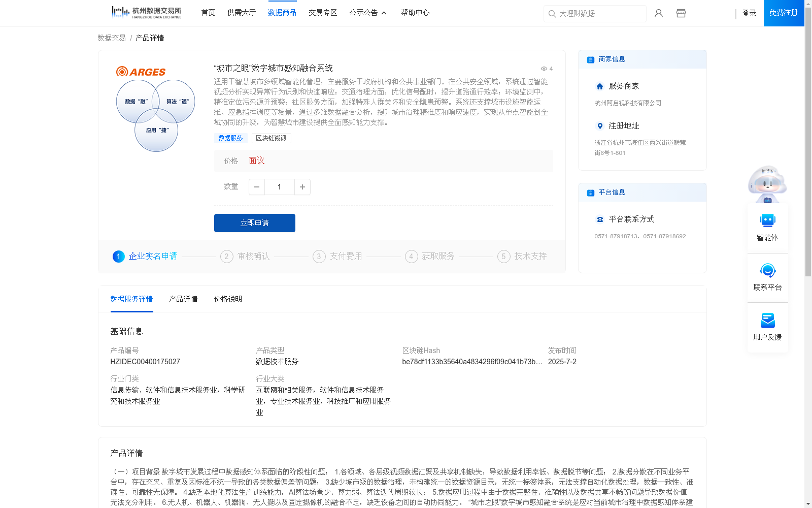Click the step 3 circle 支付费用
The image size is (812, 508).
click(319, 257)
